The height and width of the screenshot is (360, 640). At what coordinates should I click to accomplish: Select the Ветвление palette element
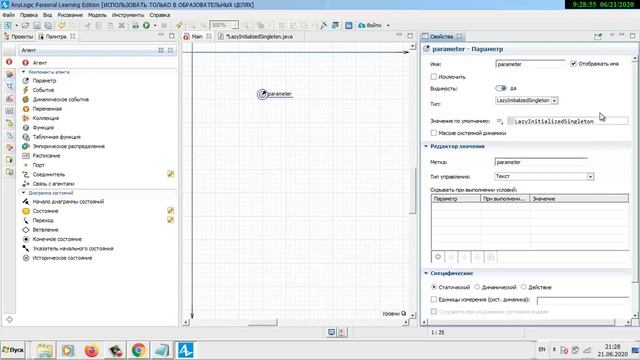(45, 230)
